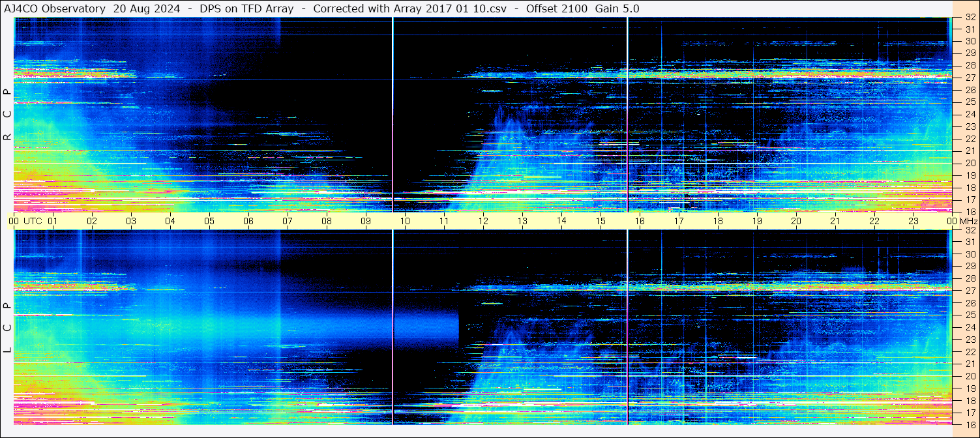The width and height of the screenshot is (980, 438).
Task: Select the 11 hour tick on the time axis
Action: click(x=444, y=221)
